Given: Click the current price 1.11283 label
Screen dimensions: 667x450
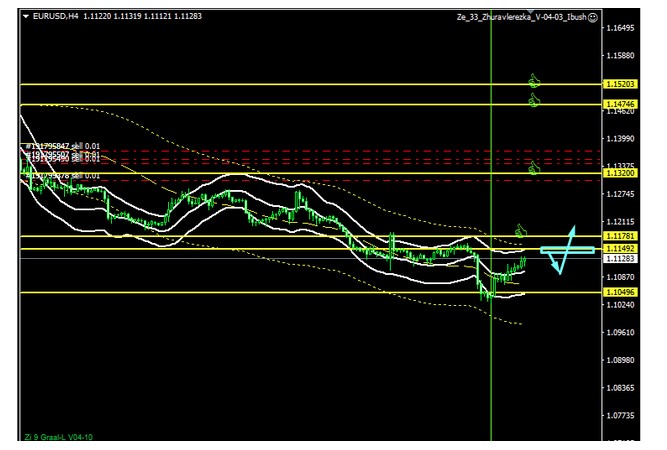Looking at the screenshot, I should click(620, 258).
